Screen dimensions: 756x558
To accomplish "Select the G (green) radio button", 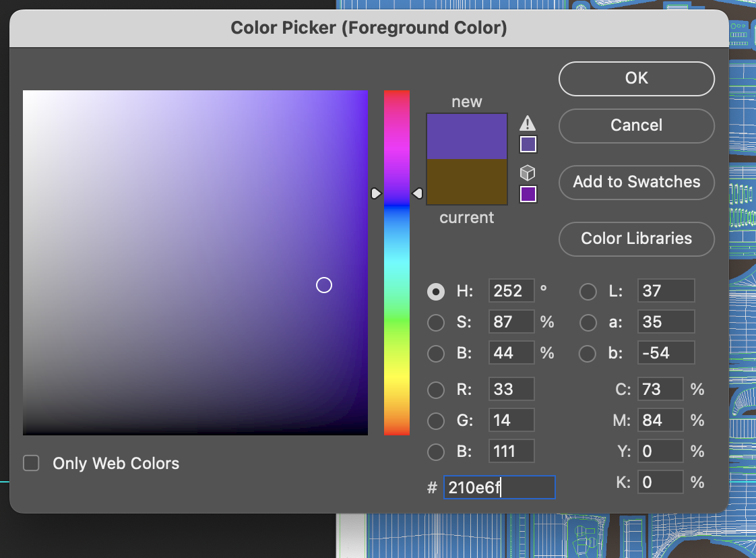I will [436, 421].
